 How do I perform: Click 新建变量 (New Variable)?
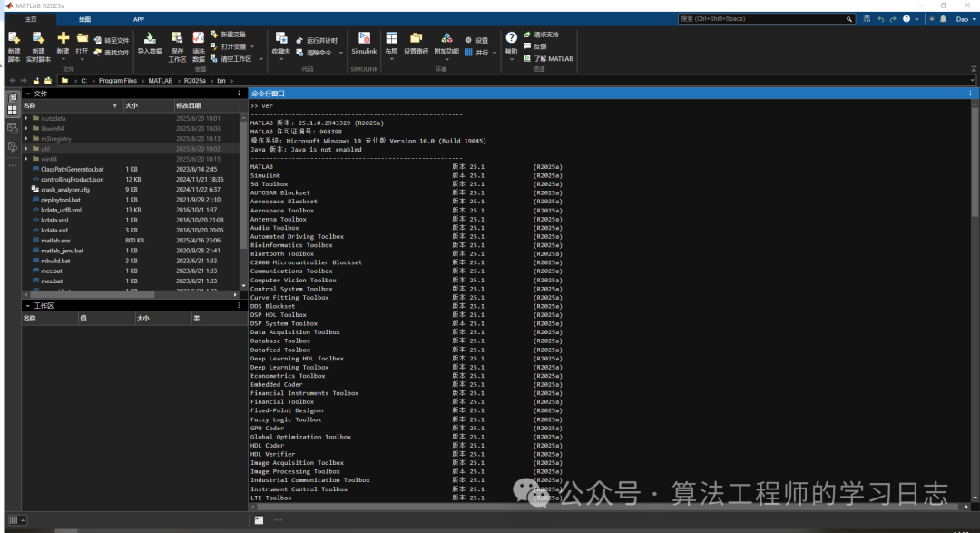pyautogui.click(x=228, y=35)
